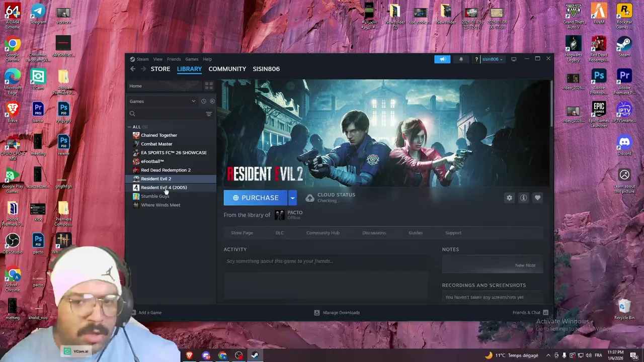This screenshot has width=644, height=362.
Task: Open the Steam announcements megaphone button
Action: (x=442, y=59)
